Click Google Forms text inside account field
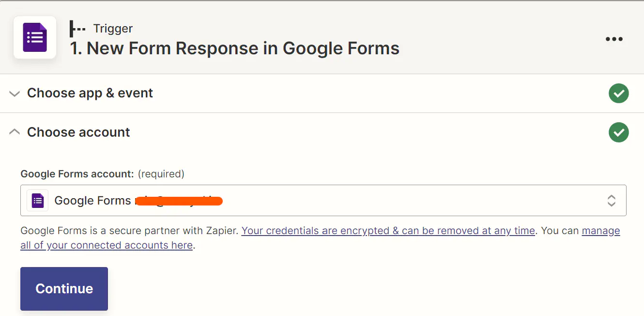Image resolution: width=644 pixels, height=316 pixels. (92, 201)
